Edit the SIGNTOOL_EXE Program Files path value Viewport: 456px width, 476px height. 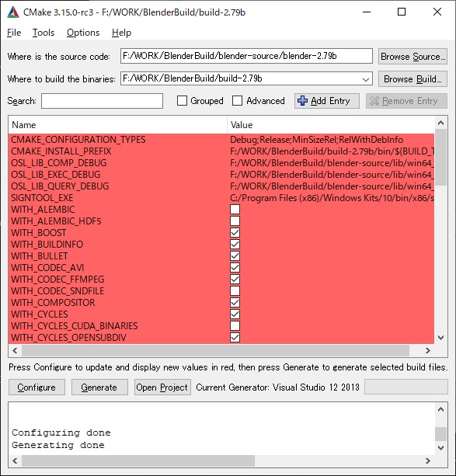[332, 198]
